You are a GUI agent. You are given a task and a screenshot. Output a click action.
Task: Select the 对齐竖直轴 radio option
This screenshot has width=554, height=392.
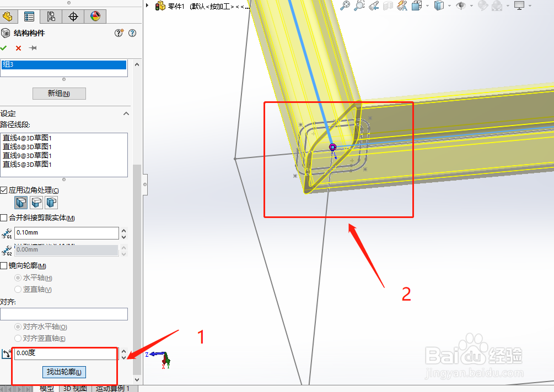click(x=18, y=339)
